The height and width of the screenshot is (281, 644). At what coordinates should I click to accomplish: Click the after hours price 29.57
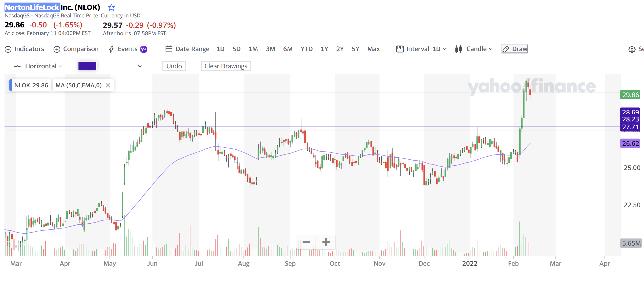point(113,25)
